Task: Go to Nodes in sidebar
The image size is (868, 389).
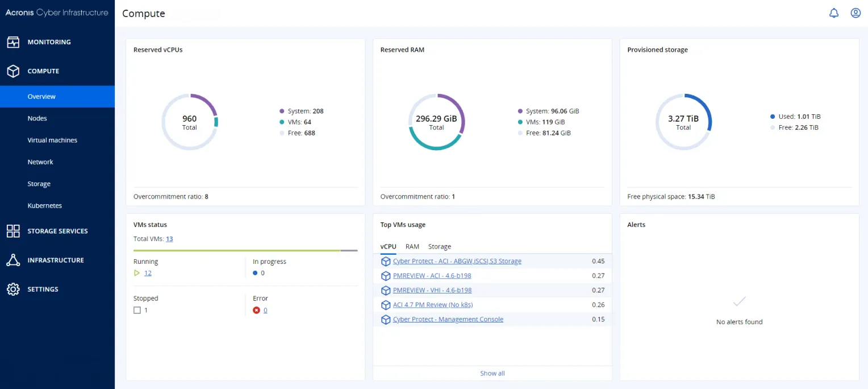Action: (37, 118)
